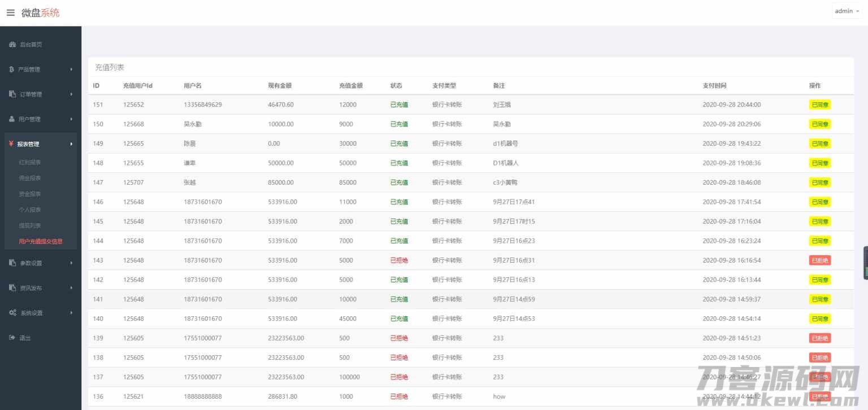Image resolution: width=868 pixels, height=410 pixels.
Task: Click the yen icon beside 报表管理
Action: click(x=11, y=144)
